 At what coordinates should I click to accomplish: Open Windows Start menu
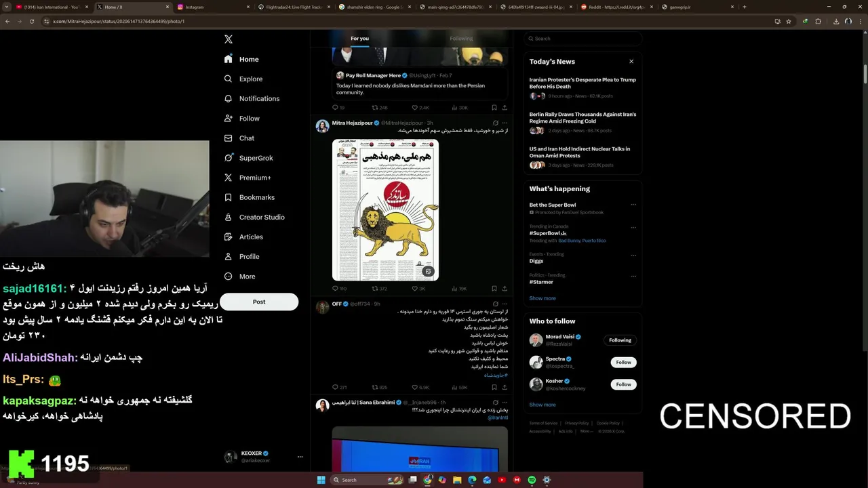tap(321, 480)
